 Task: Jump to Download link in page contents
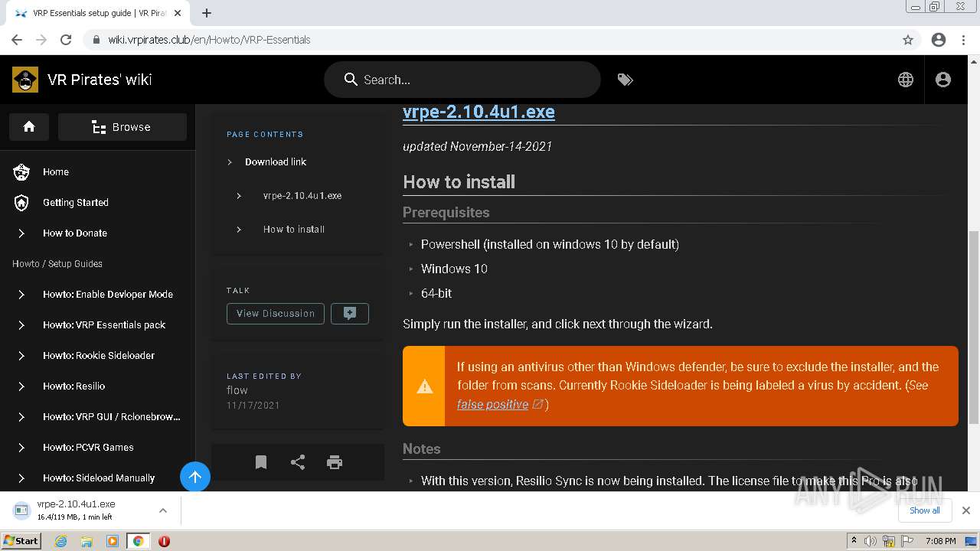click(276, 162)
